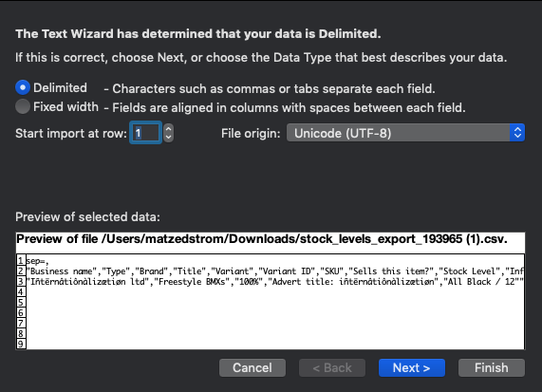
Task: Click Finish to complete import
Action: pos(491,368)
